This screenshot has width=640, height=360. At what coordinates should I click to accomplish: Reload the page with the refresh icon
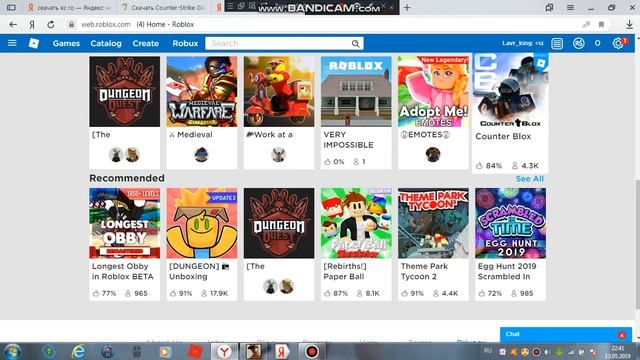[51, 24]
